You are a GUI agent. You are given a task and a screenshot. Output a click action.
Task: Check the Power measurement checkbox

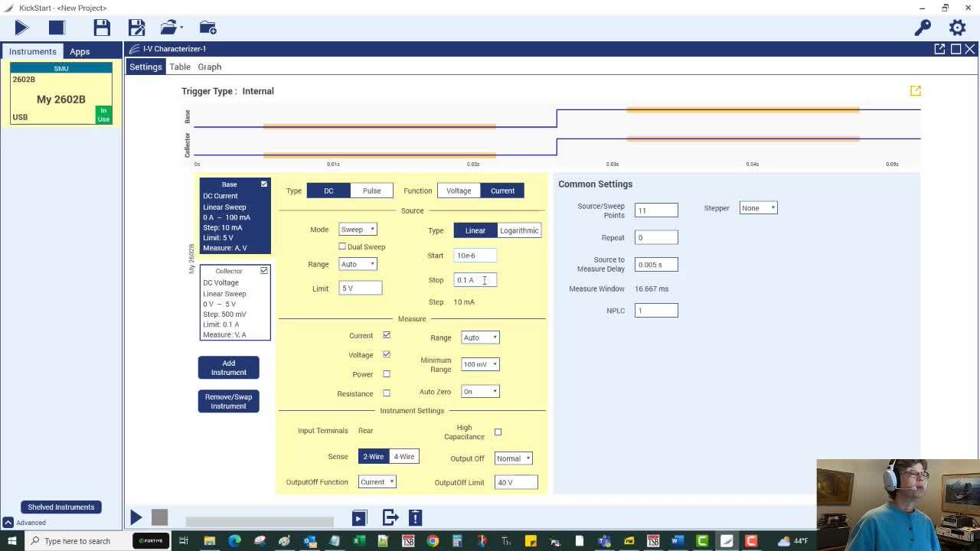click(x=387, y=374)
